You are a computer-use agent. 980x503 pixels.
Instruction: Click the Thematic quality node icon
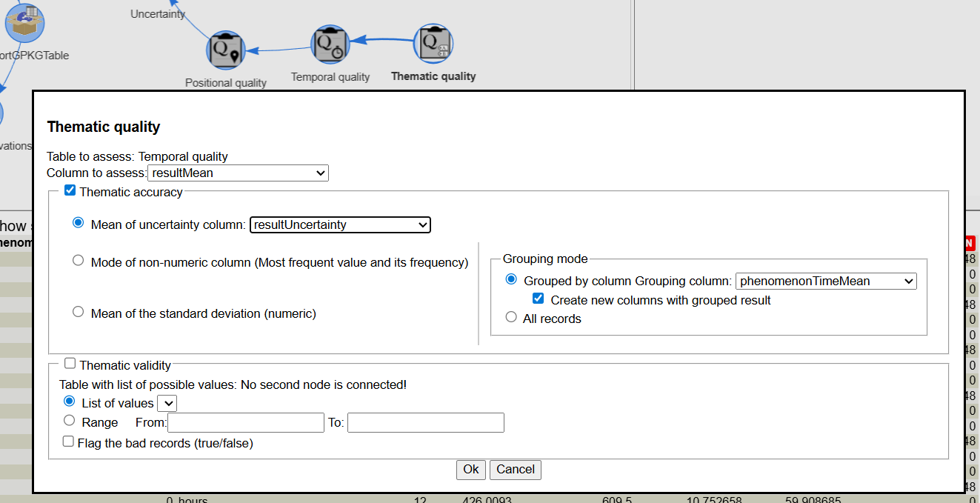coord(433,44)
